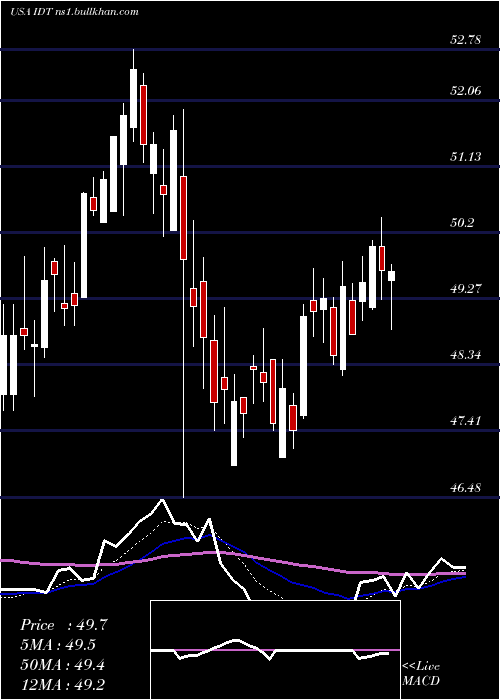Viewport: 500px width, 700px height.
Task: Click the 50.2 price level label
Action: pos(462,223)
